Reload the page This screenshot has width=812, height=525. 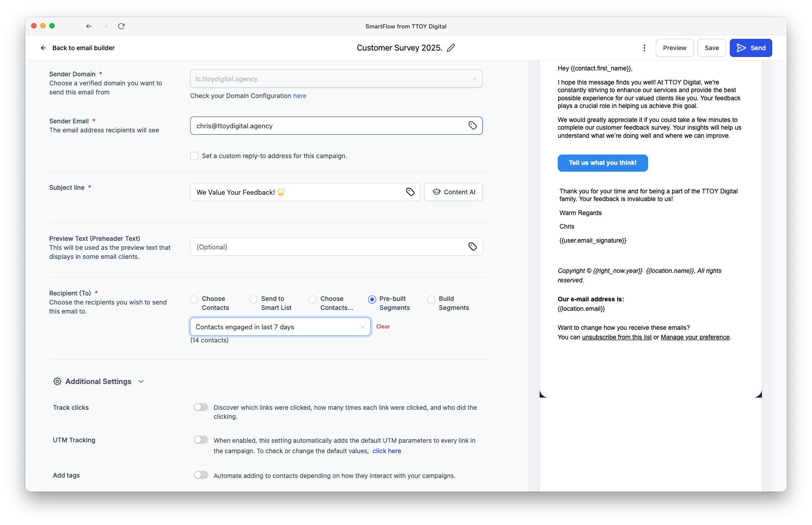121,26
